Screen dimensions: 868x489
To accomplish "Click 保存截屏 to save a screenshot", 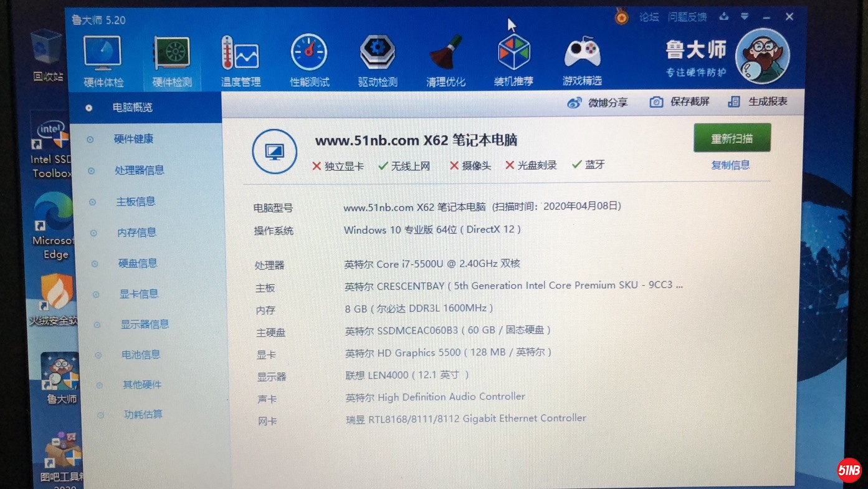I will (x=680, y=102).
